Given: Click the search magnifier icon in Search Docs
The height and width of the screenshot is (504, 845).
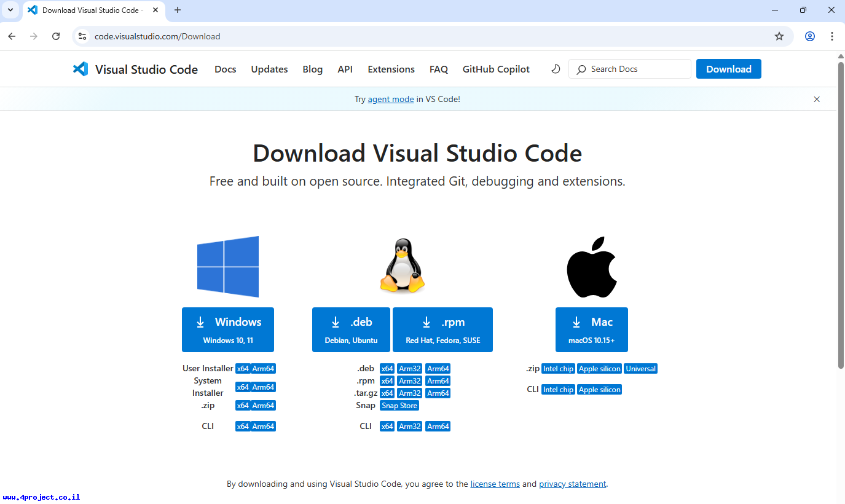Looking at the screenshot, I should (581, 69).
